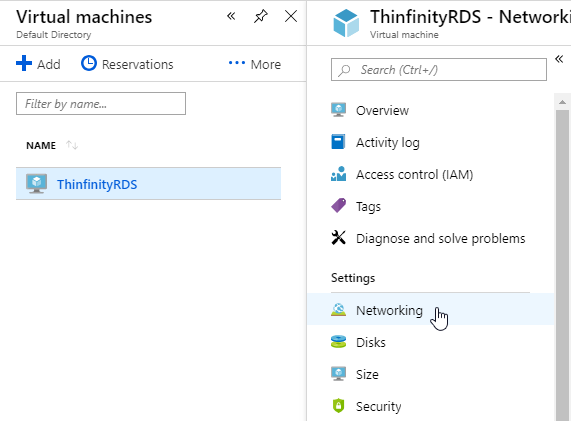Select the ThinfinityRDS virtual machine row
The height and width of the screenshot is (421, 571).
(x=149, y=184)
